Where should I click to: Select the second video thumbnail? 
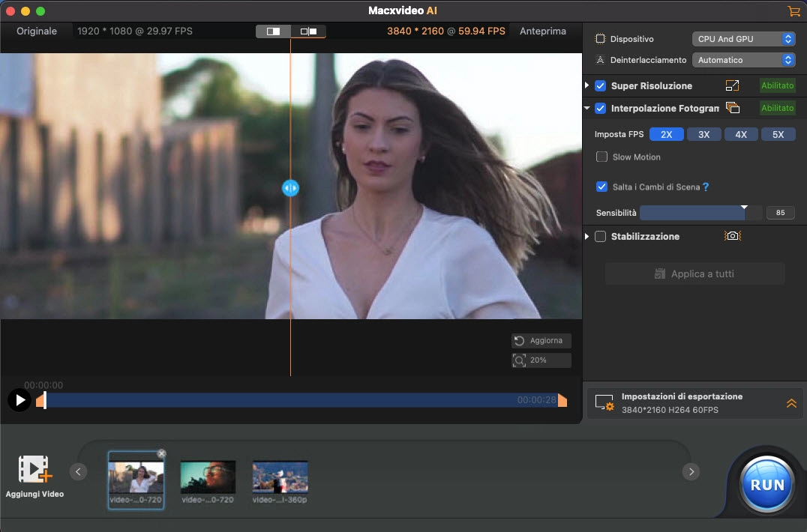point(208,477)
